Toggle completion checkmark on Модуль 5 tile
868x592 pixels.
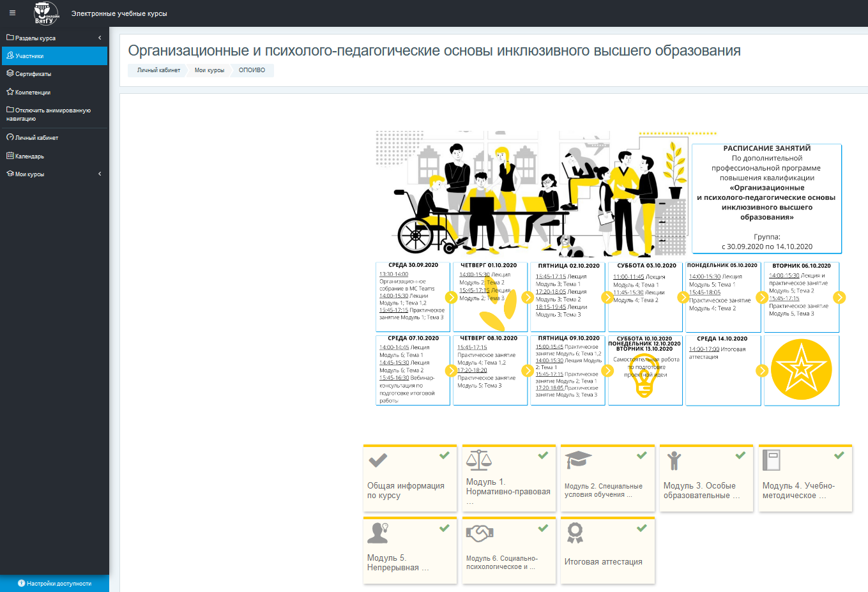tap(445, 528)
